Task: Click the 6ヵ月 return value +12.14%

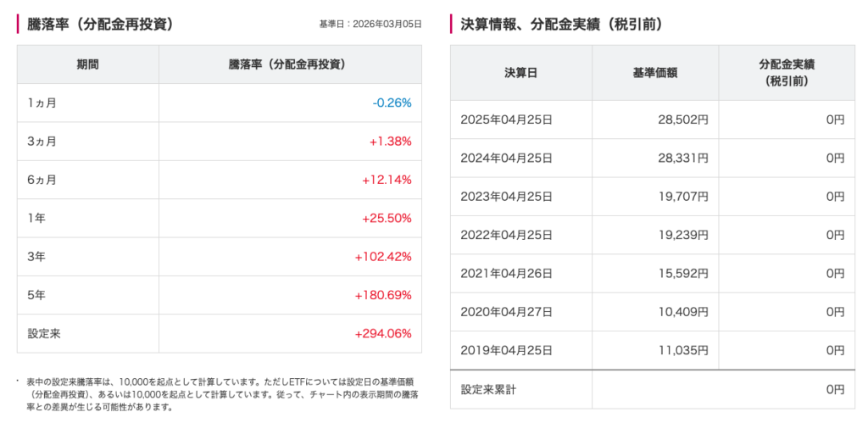Action: point(387,180)
